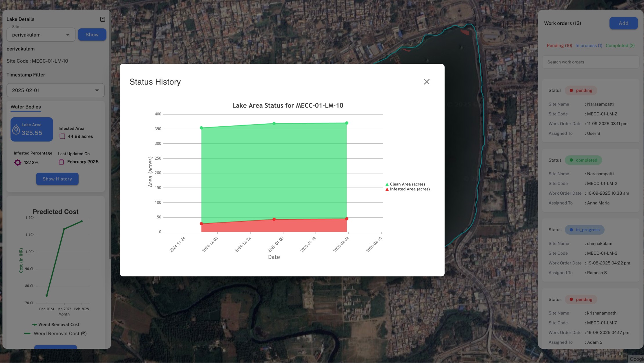
Task: Close the Status History dialog
Action: [426, 82]
